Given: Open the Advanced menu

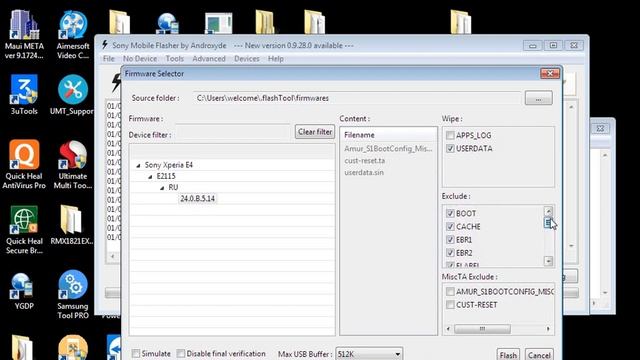Looking at the screenshot, I should tap(209, 59).
